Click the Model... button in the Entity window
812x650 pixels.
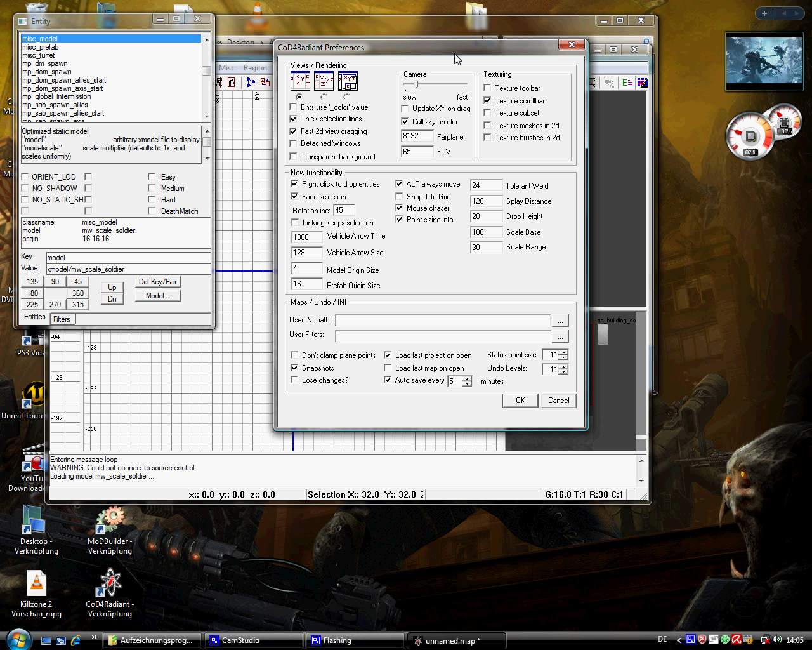tap(158, 296)
